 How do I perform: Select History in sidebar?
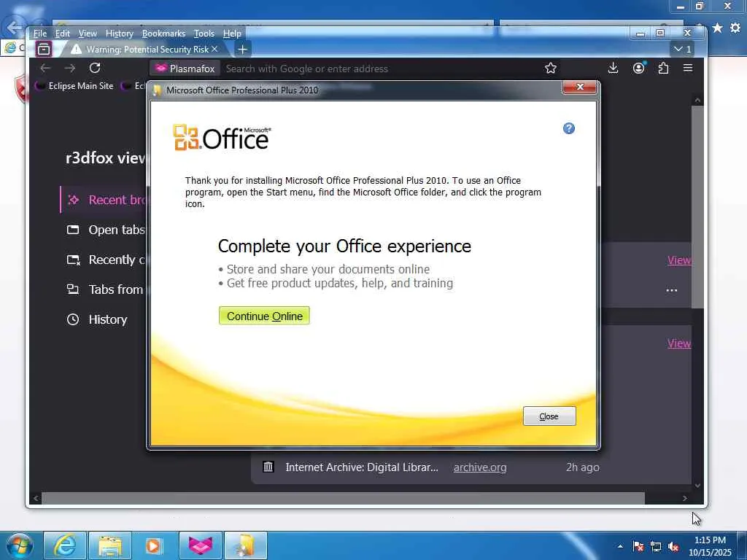pos(97,319)
